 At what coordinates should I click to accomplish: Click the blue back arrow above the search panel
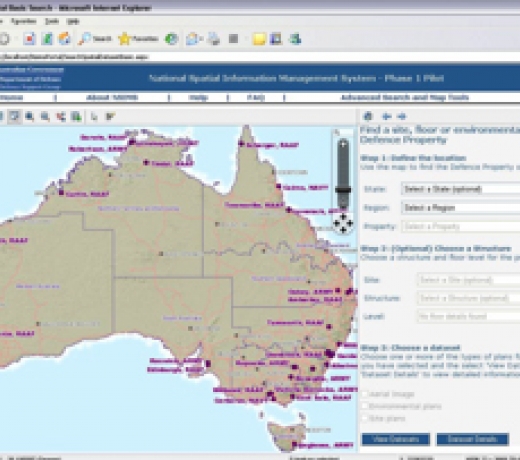click(x=386, y=116)
